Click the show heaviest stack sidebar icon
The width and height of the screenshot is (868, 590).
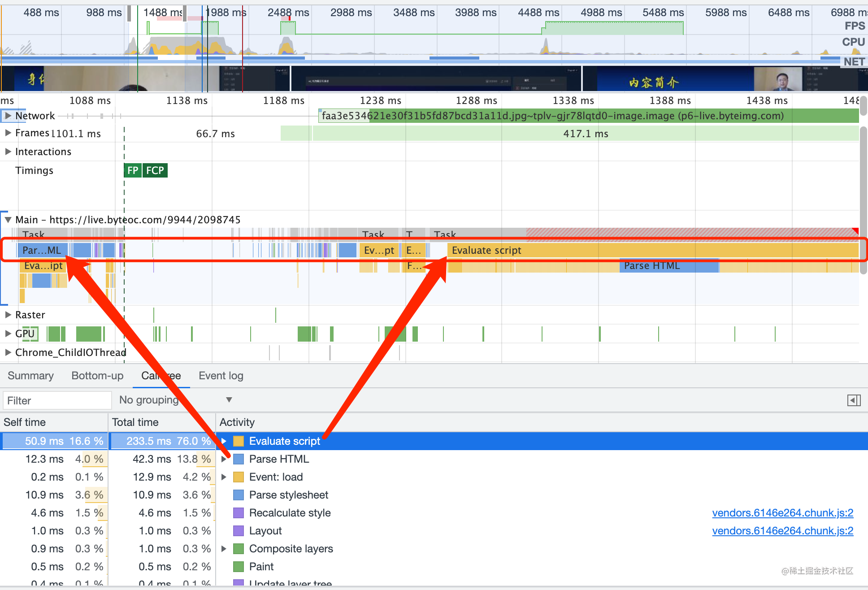point(854,400)
